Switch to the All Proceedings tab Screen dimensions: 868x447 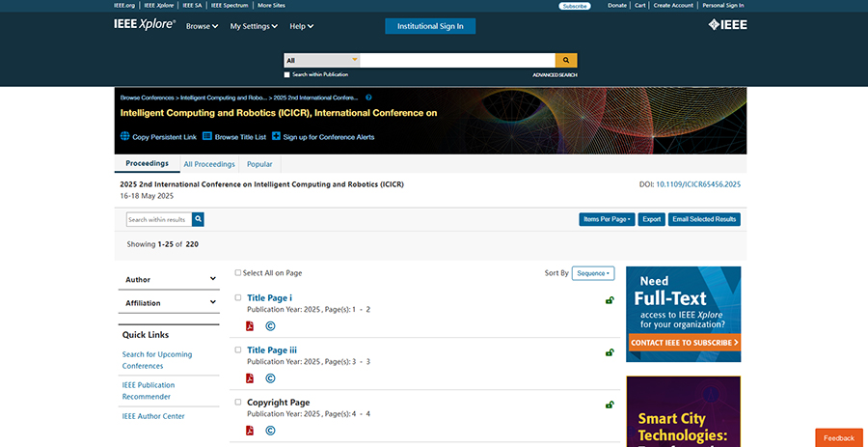pos(209,164)
